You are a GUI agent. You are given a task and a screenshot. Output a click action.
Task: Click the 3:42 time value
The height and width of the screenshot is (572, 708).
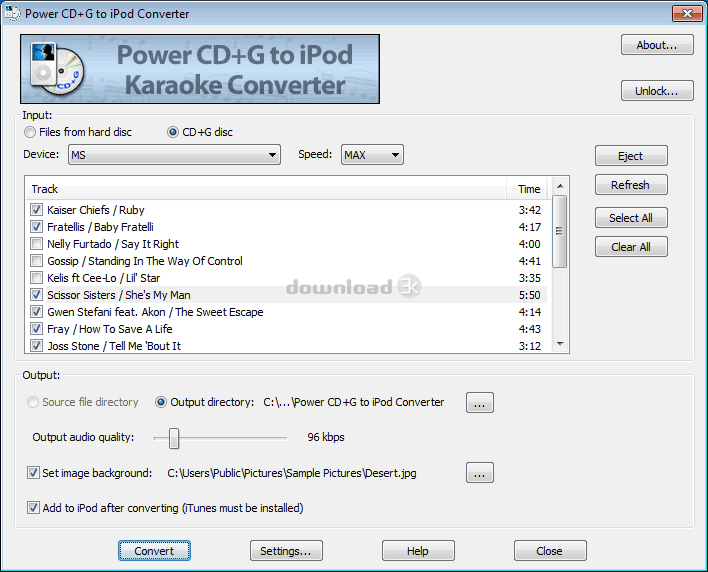[x=529, y=210]
